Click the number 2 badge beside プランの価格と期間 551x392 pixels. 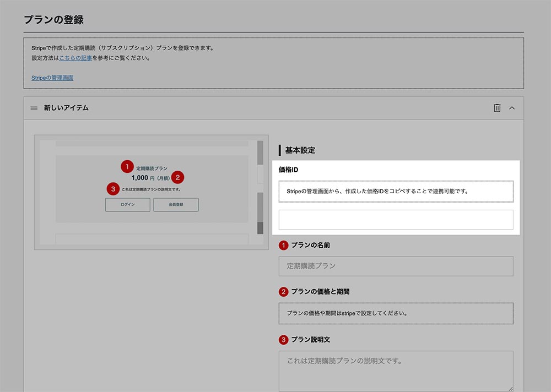[x=284, y=292]
